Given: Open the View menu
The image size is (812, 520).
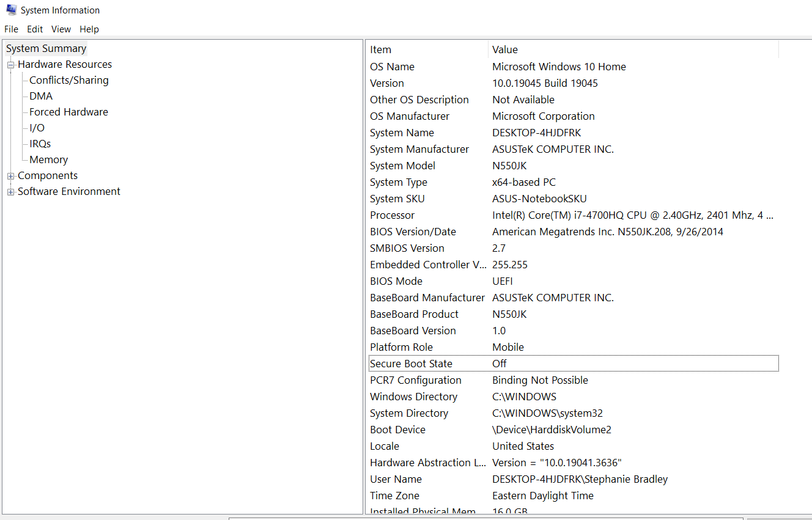Looking at the screenshot, I should pyautogui.click(x=61, y=29).
